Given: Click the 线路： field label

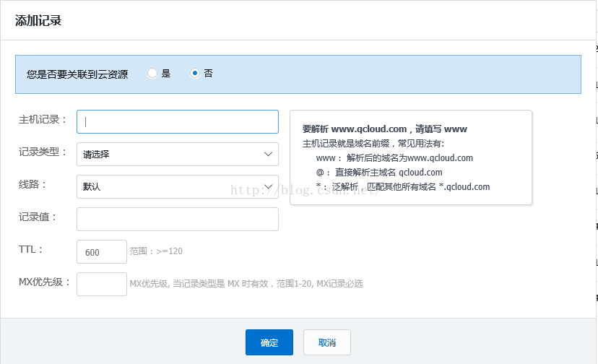Looking at the screenshot, I should pos(32,185).
